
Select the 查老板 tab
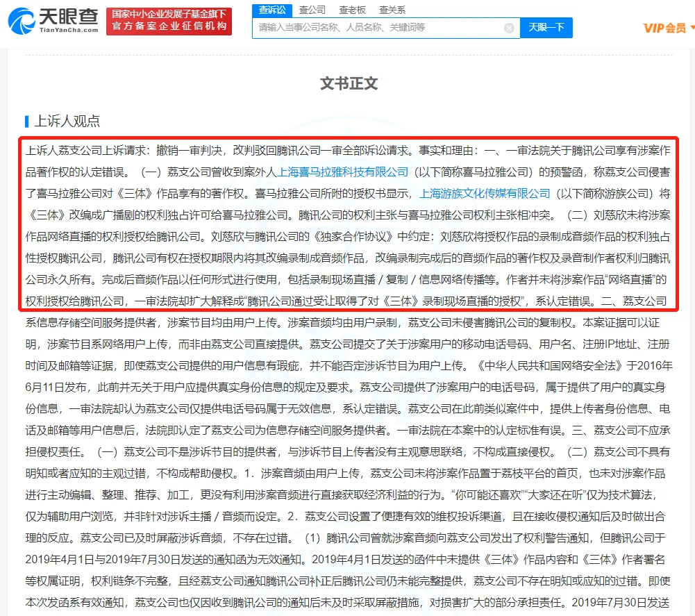[353, 10]
